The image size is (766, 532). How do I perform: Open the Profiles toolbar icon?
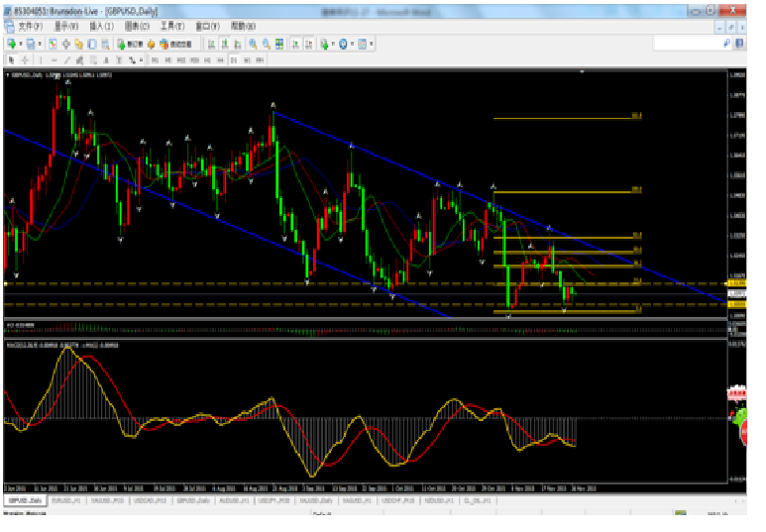[x=31, y=44]
